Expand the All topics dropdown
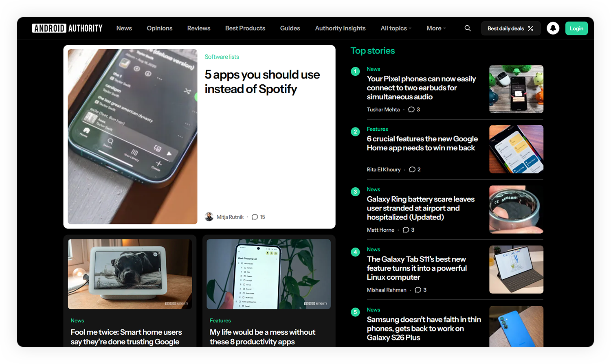Screen dimensions: 611x364 [396, 28]
